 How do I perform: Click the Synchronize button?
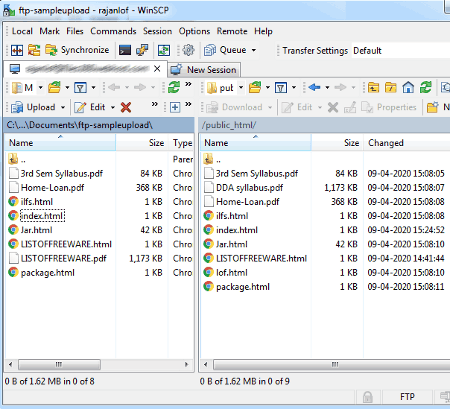(x=77, y=50)
